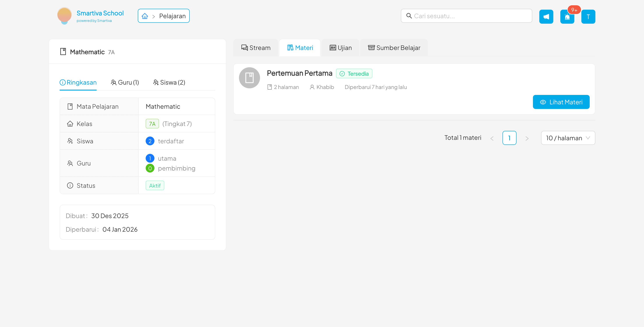The image size is (644, 327).
Task: Click the people icon next to Siswa
Action: coord(70,141)
